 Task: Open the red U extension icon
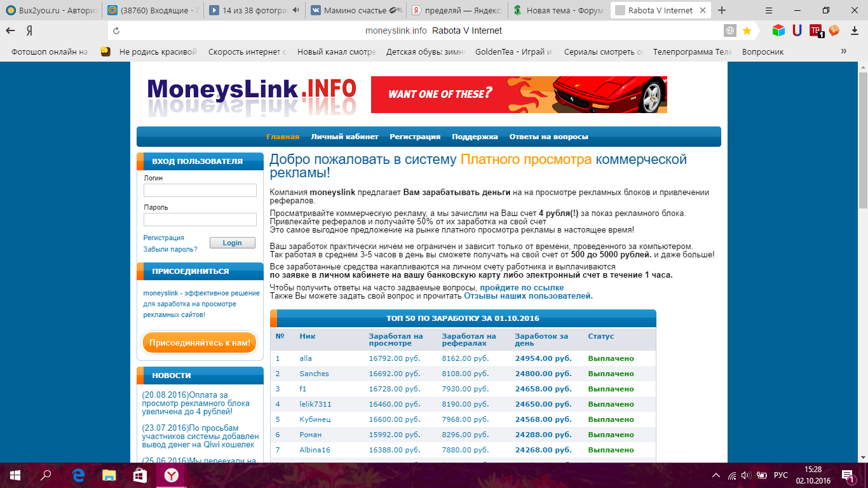coord(798,30)
